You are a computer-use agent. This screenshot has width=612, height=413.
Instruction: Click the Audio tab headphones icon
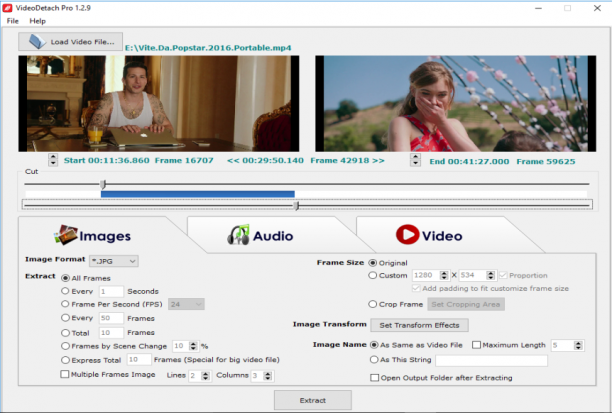point(238,235)
